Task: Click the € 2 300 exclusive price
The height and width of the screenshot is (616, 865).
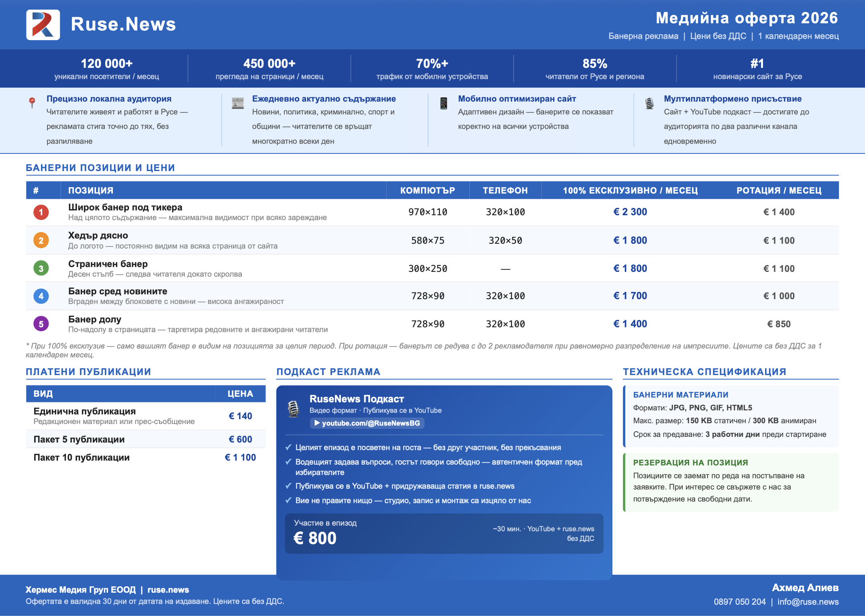Action: pos(630,212)
